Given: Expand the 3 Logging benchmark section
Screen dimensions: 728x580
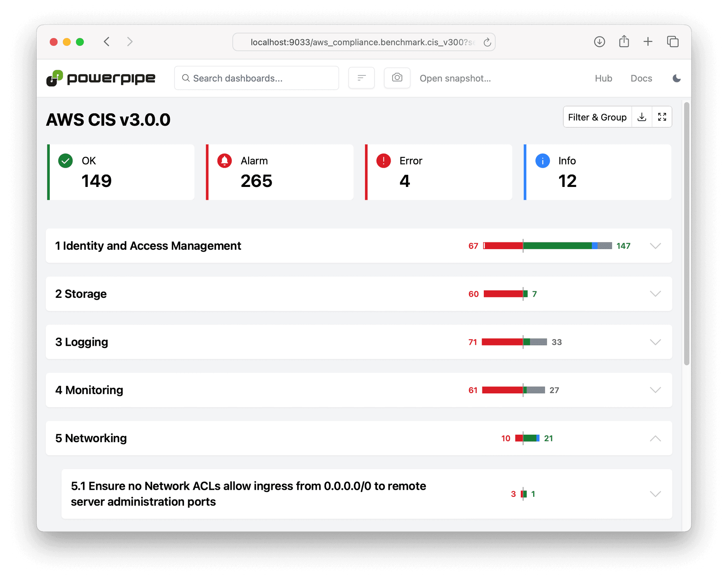Looking at the screenshot, I should click(655, 342).
